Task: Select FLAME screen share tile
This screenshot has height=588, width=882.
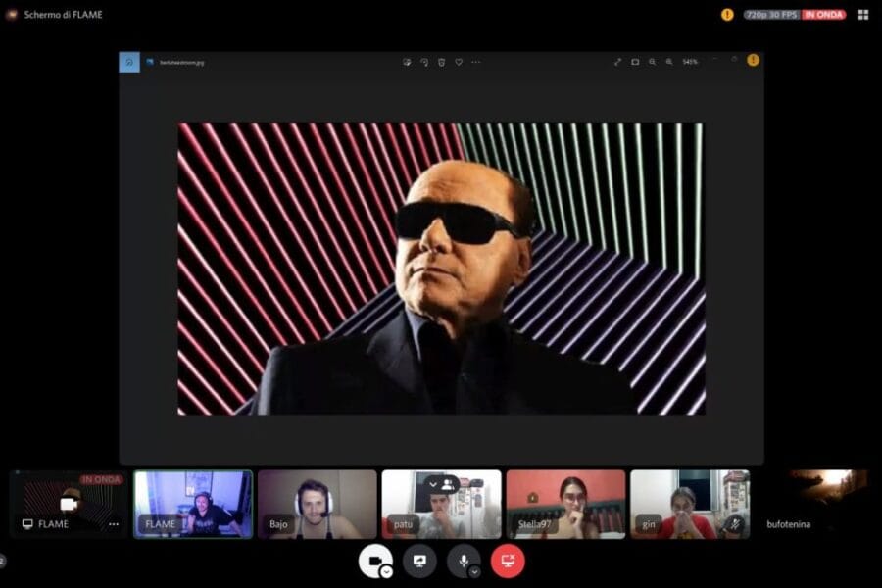Action: click(x=69, y=505)
